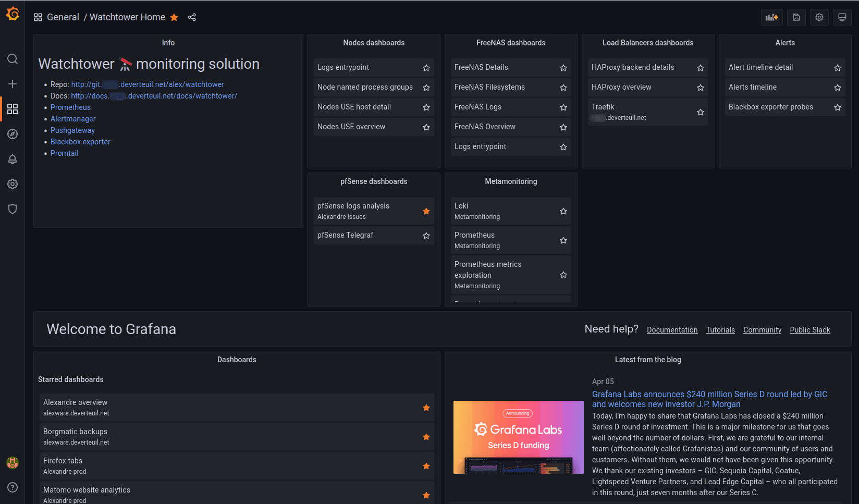Click General in the breadcrumb
The image size is (859, 504).
point(63,17)
